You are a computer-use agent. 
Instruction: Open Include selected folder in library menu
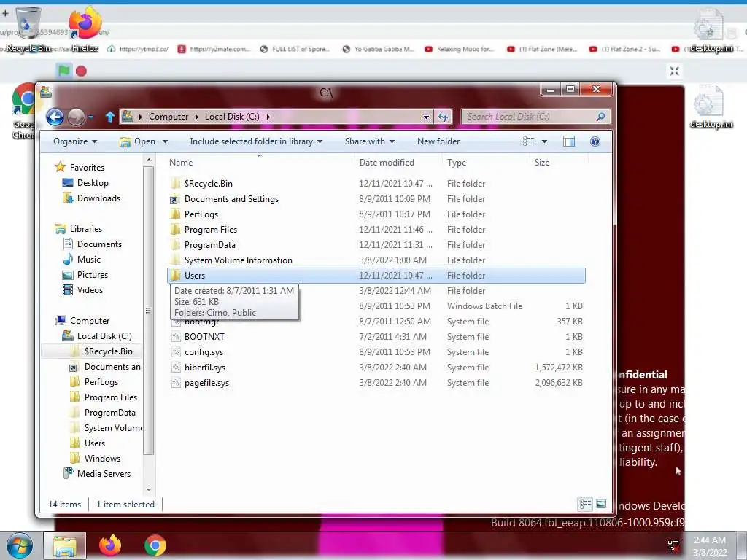click(256, 141)
